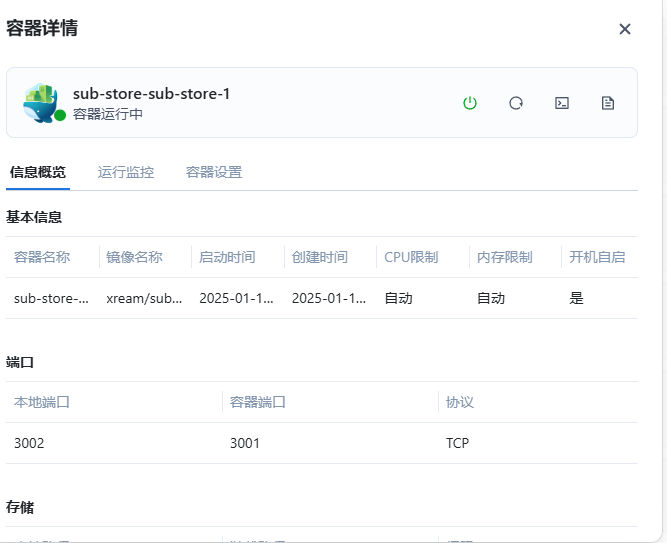This screenshot has height=543, width=667.
Task: Click the sub-store container whale thumbnail
Action: pos(40,103)
